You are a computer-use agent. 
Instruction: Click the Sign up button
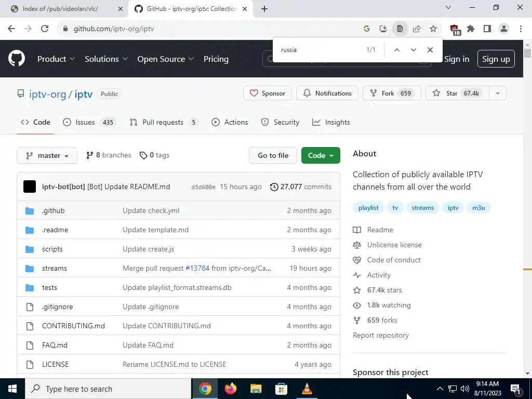[496, 59]
